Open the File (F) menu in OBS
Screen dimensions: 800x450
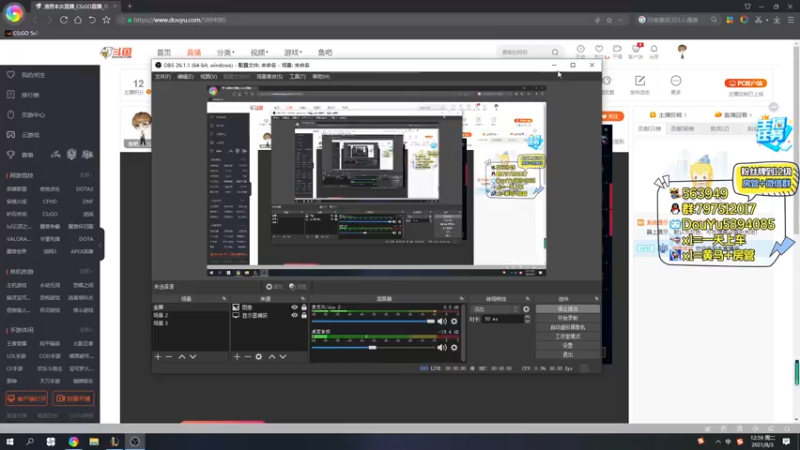point(163,77)
